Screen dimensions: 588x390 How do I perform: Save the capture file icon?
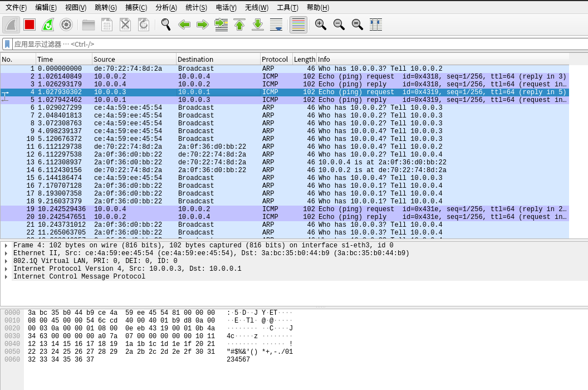coord(107,25)
